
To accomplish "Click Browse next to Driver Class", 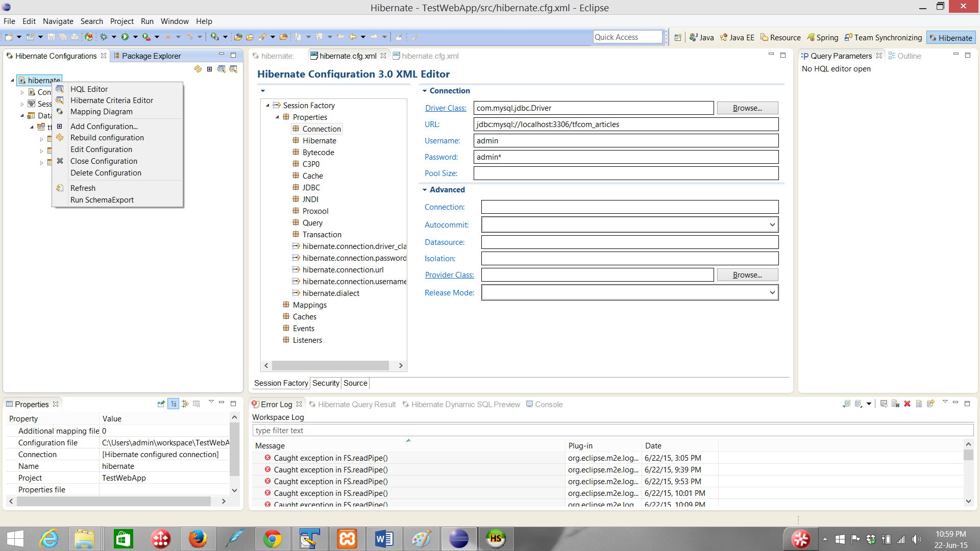I will coord(747,108).
